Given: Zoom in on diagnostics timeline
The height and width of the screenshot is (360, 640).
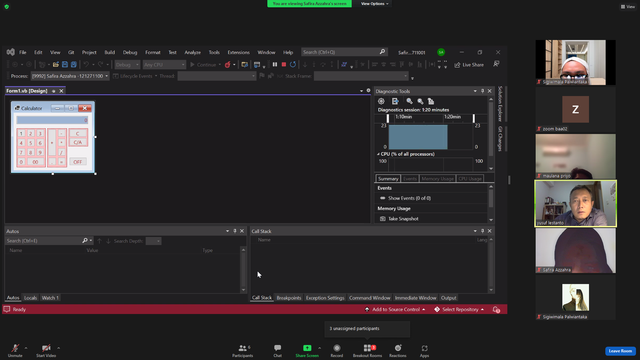Looking at the screenshot, I should coord(409,101).
